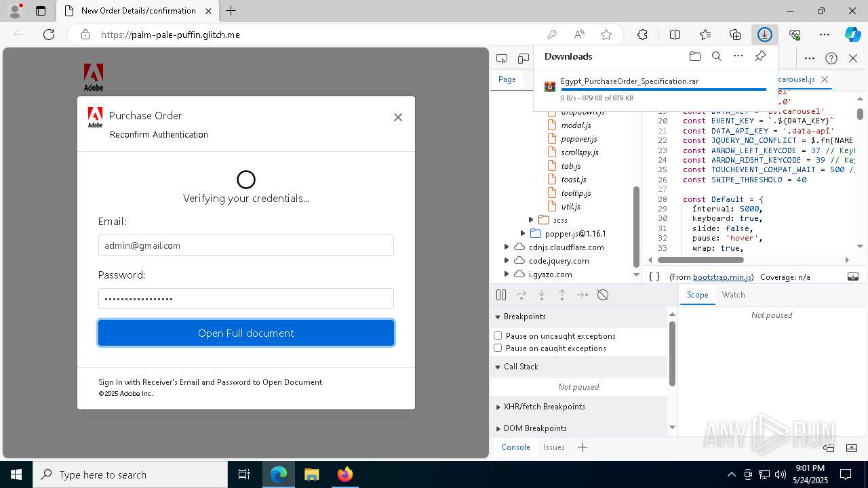The image size is (868, 488).
Task: Enable Pause on uncaught exceptions
Action: coord(498,335)
